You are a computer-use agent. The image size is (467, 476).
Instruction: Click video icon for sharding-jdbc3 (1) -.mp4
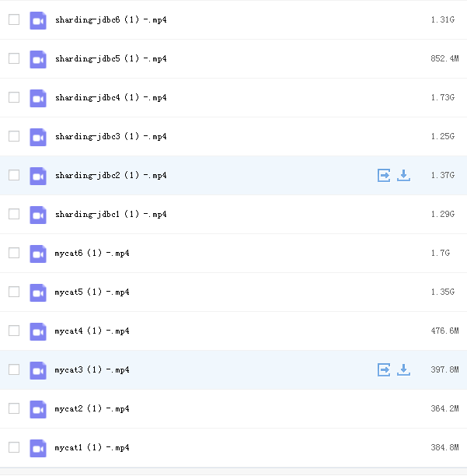click(38, 137)
